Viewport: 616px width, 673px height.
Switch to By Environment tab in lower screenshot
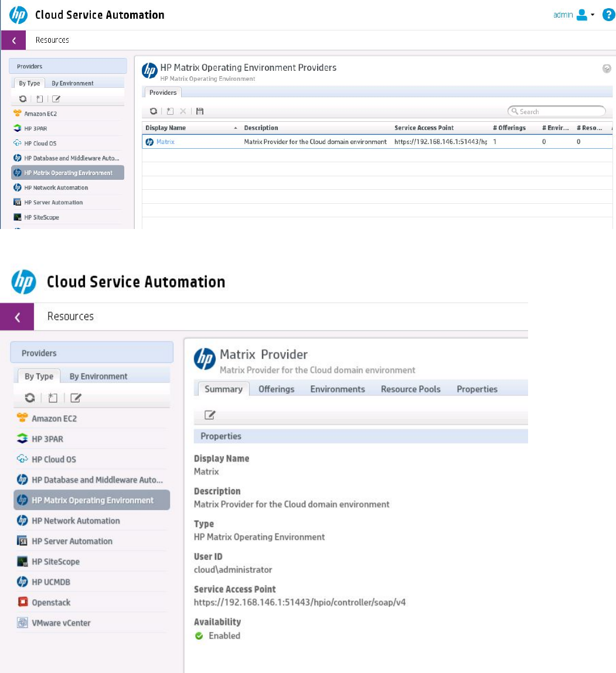(98, 376)
